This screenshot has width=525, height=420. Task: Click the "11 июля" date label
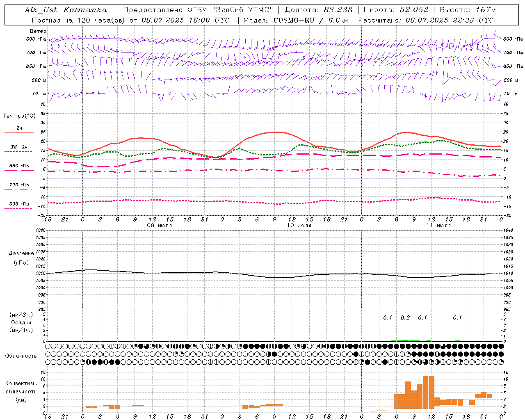(x=438, y=226)
